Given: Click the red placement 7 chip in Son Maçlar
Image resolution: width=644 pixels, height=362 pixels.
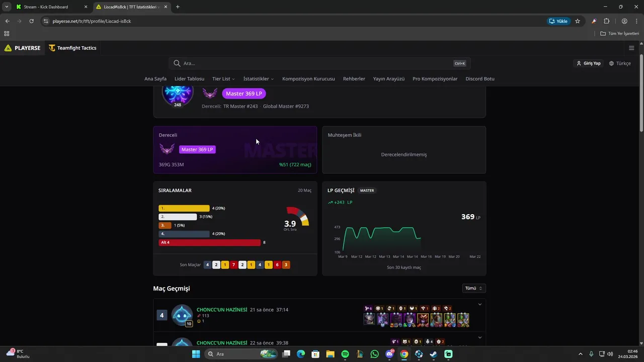Looking at the screenshot, I should [x=233, y=265].
